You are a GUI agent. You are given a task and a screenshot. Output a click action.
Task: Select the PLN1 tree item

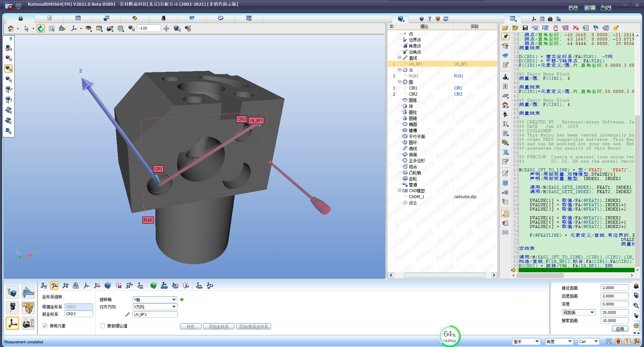pos(413,76)
